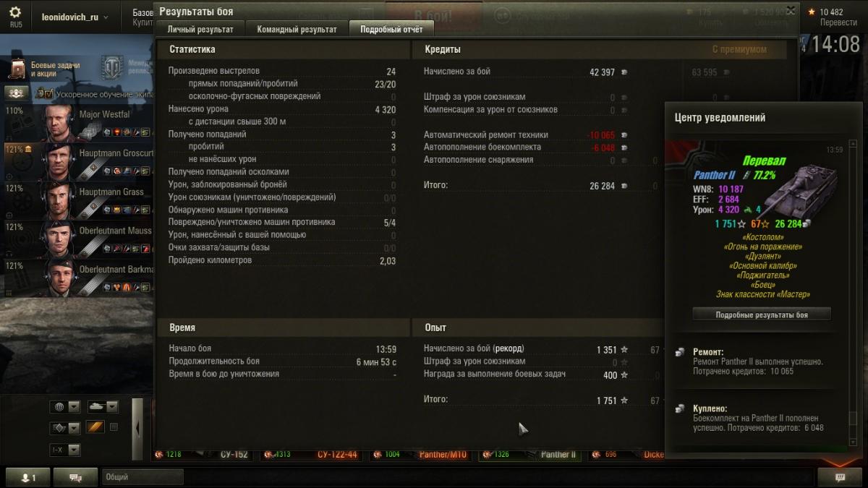
Task: Open the vehicle type tank filter dropdown
Action: 102,406
